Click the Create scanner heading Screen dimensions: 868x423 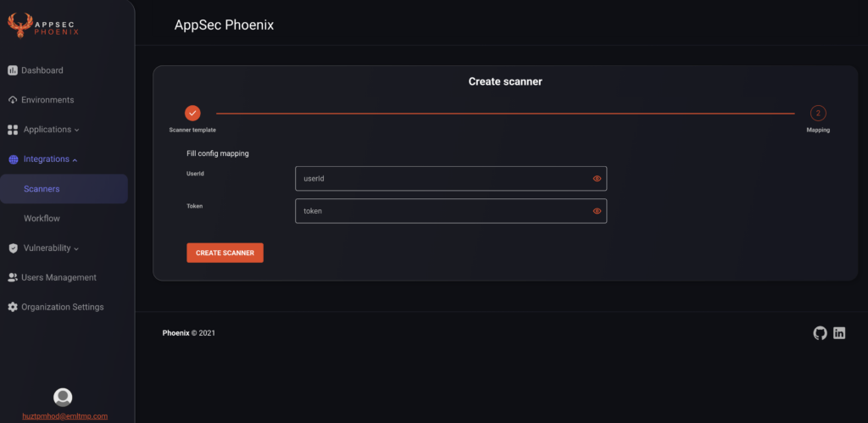(x=505, y=81)
